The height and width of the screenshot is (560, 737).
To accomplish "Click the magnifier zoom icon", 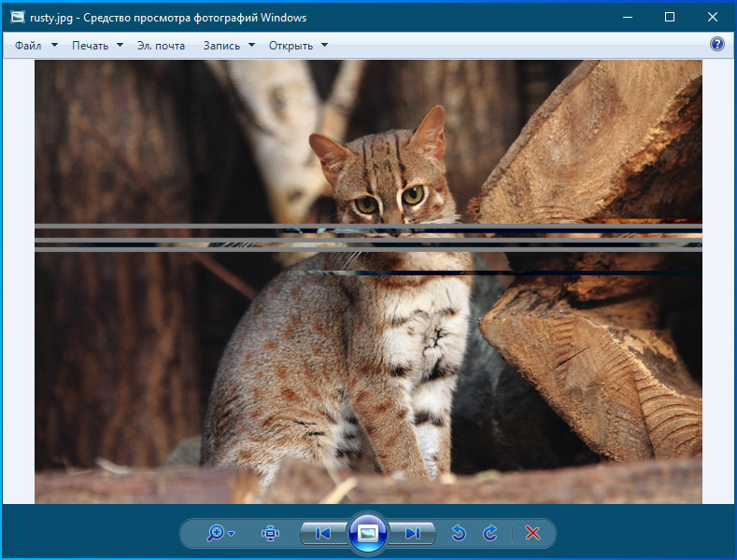I will click(215, 533).
